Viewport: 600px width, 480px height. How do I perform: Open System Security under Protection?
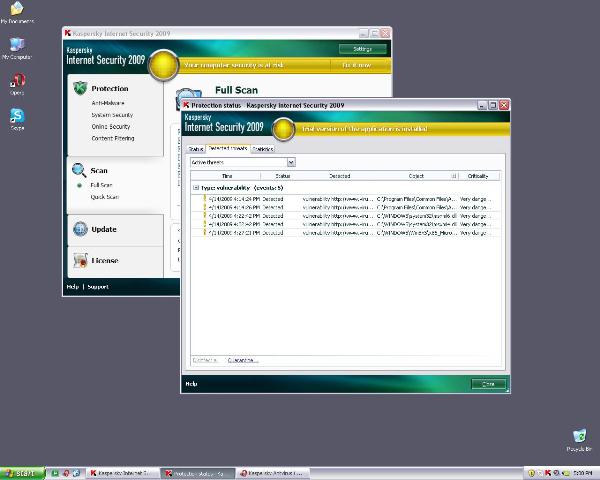coord(112,115)
